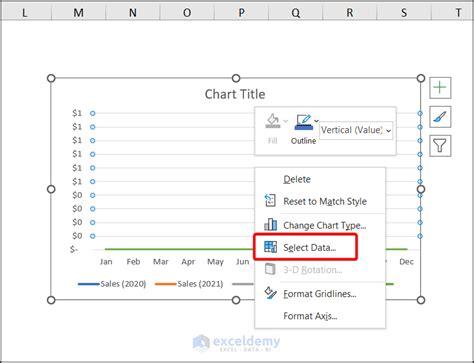Click the top-left chart resize handle

pos(51,78)
